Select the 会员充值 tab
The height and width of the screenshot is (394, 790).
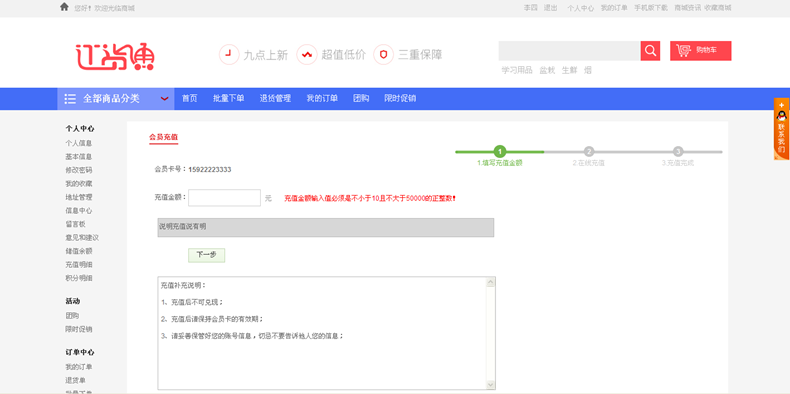click(x=164, y=137)
